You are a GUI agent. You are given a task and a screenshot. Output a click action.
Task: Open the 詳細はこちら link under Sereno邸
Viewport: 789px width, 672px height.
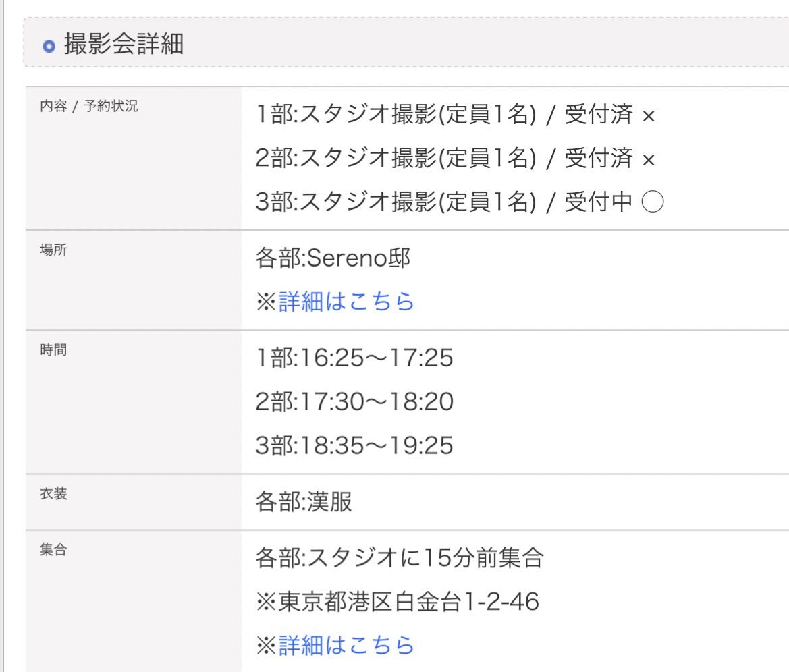(x=346, y=302)
